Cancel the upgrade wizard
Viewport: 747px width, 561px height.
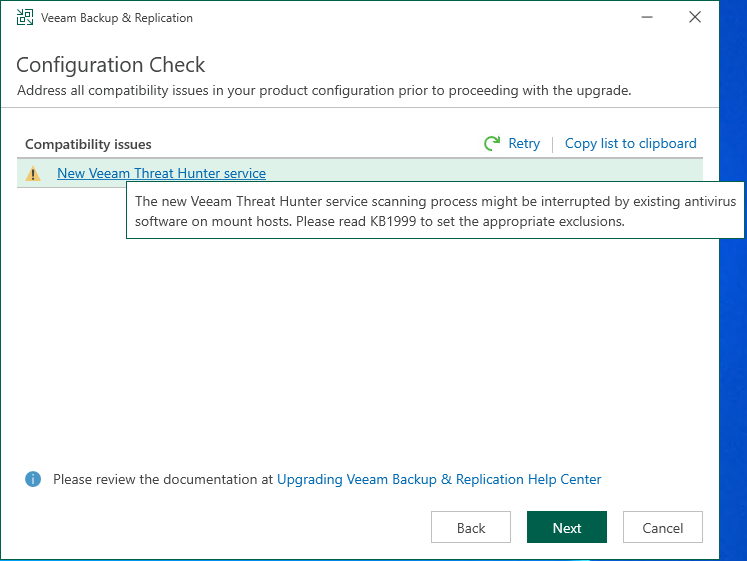pos(663,527)
